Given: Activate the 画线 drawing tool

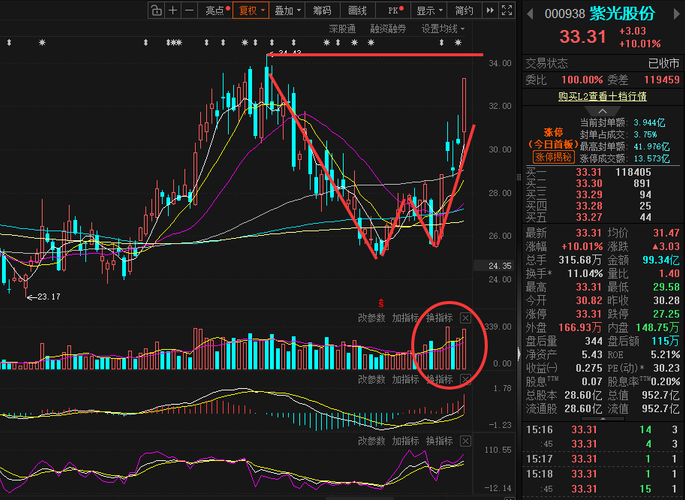Looking at the screenshot, I should pyautogui.click(x=357, y=10).
